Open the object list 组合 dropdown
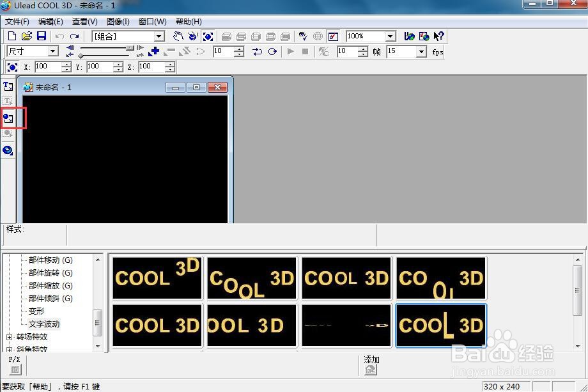588x392 pixels. coord(159,36)
